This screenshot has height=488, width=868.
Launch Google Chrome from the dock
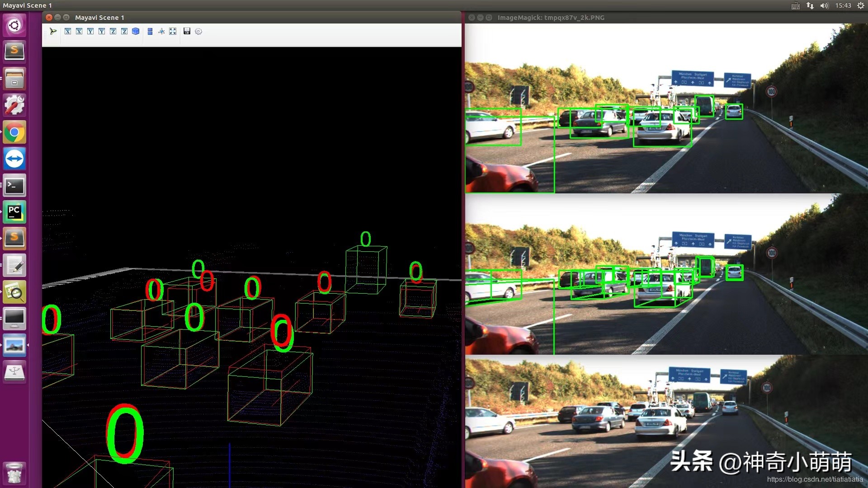(x=14, y=132)
